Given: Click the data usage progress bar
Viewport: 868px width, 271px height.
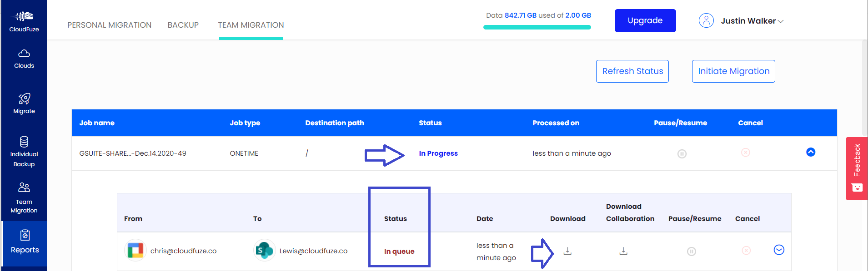Looking at the screenshot, I should tap(537, 27).
